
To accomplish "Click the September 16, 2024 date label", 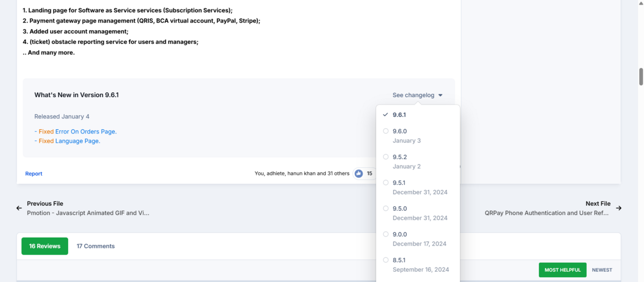I will pos(421,269).
